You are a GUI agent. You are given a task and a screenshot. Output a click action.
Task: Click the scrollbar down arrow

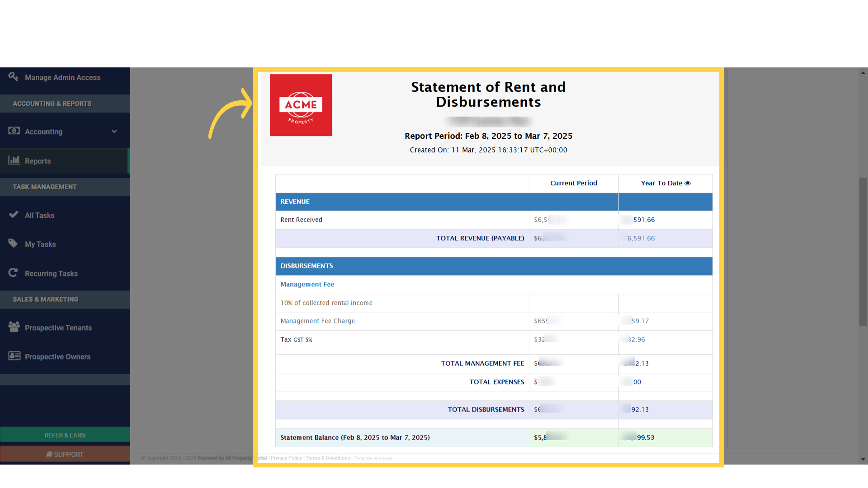(863, 460)
